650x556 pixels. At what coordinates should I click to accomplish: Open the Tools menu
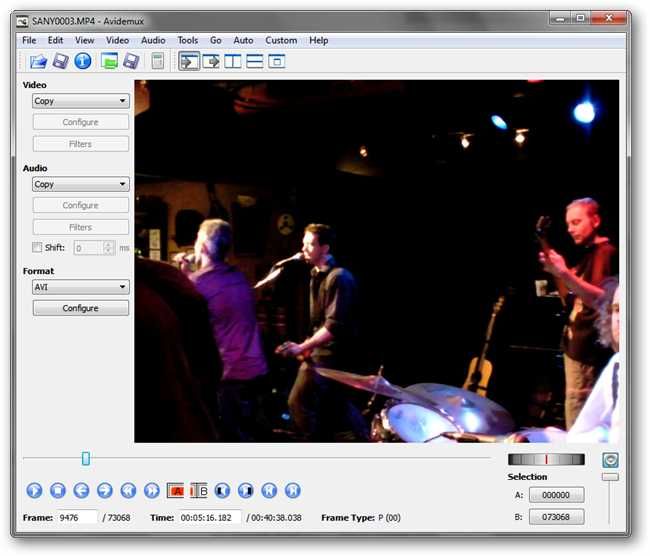point(187,40)
